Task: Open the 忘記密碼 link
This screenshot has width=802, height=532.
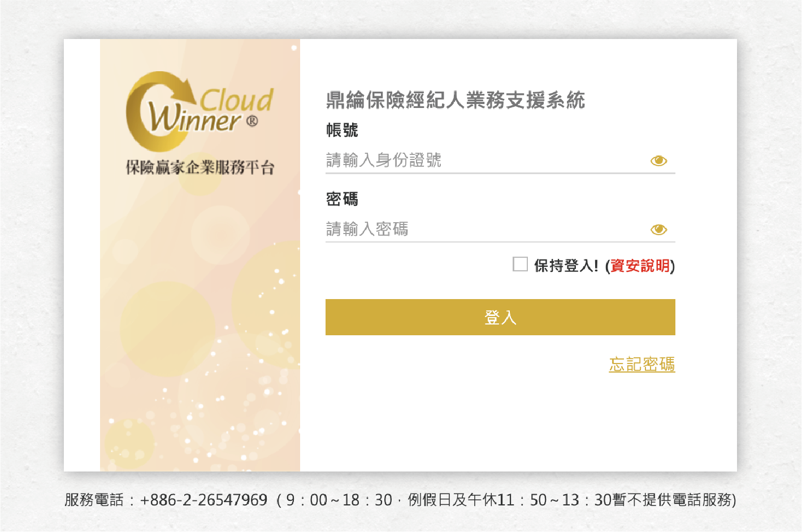Action: pyautogui.click(x=641, y=364)
